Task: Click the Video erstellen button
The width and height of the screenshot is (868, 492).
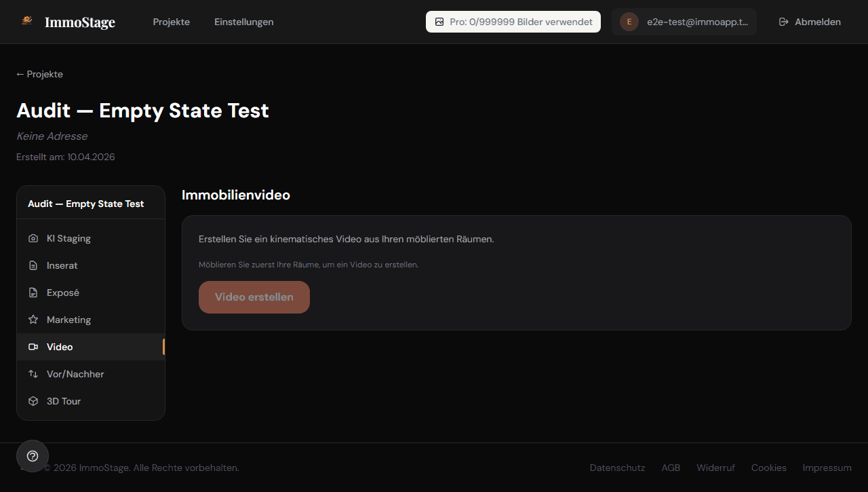Action: 254,297
